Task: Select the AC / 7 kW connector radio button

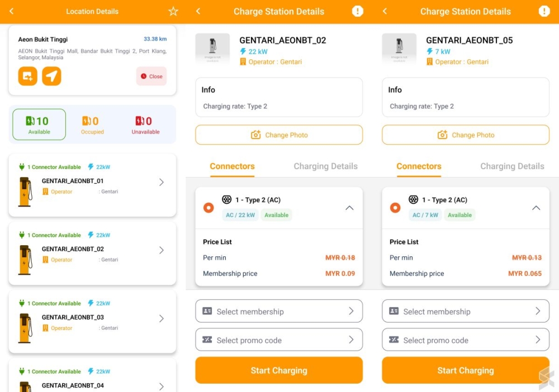Action: (395, 208)
